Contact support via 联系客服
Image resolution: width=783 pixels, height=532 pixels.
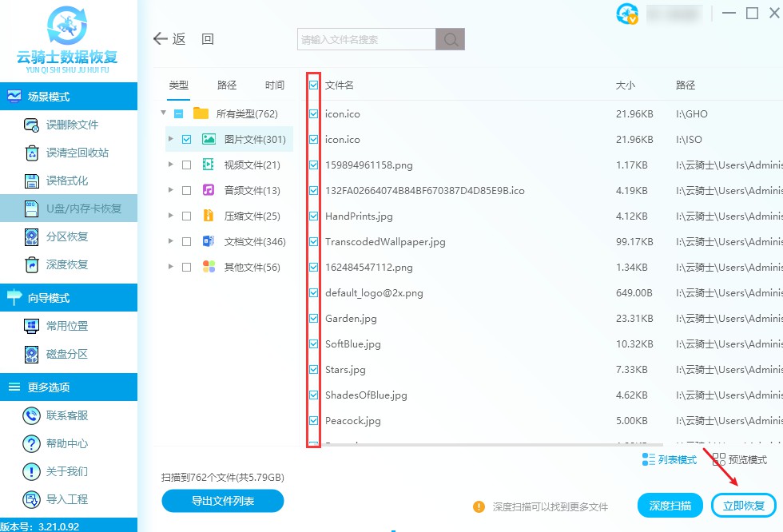[x=66, y=415]
